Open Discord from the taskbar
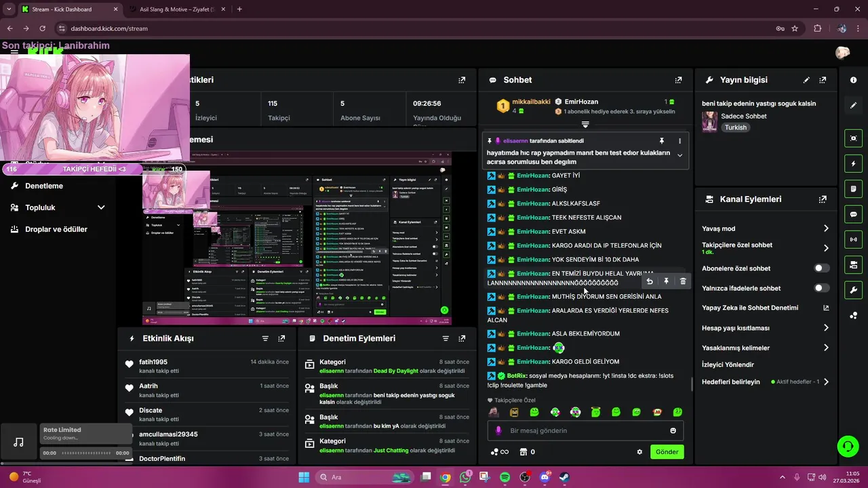868x488 pixels. tap(545, 477)
